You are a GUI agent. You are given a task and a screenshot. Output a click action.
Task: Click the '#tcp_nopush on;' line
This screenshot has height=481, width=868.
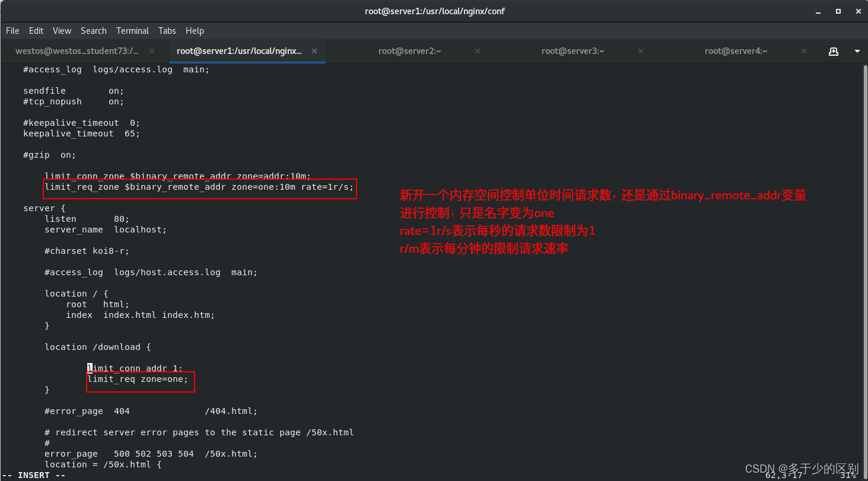click(x=74, y=101)
